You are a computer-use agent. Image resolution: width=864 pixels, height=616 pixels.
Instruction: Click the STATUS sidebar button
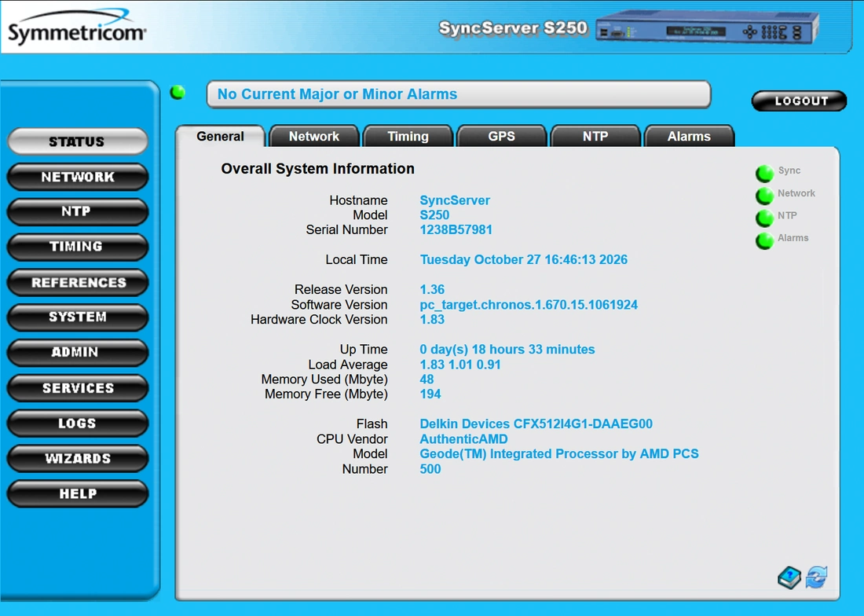77,141
